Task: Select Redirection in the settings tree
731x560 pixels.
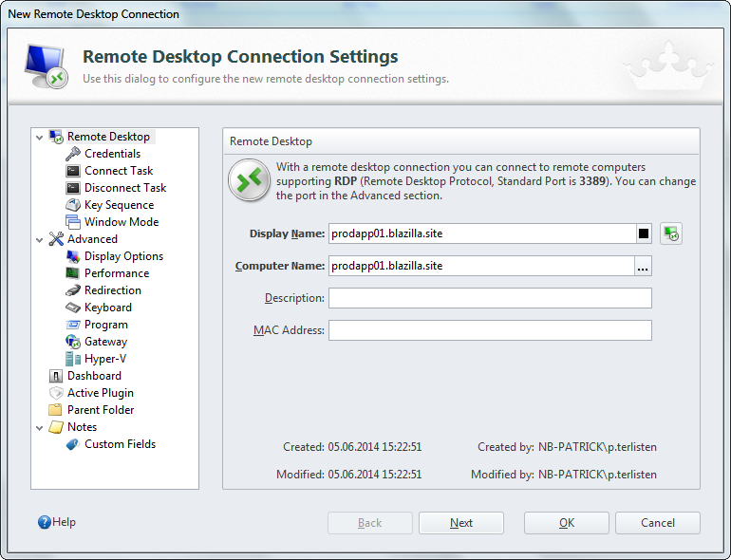Action: (x=112, y=290)
